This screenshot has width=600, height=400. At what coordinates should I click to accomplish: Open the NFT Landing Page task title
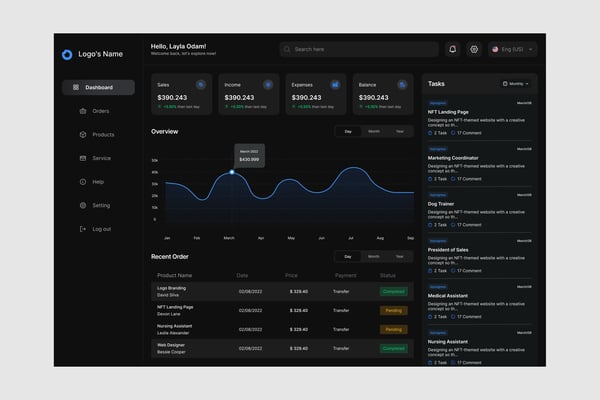(x=448, y=112)
